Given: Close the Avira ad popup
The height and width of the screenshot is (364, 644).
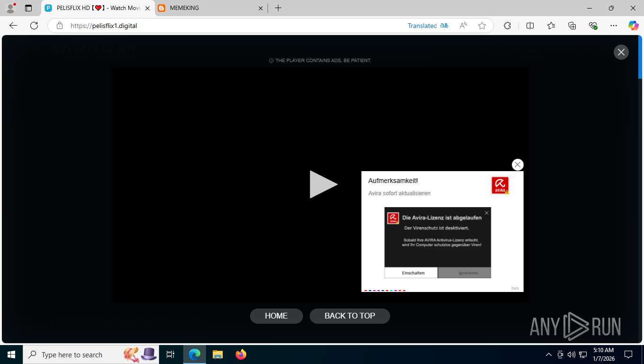Looking at the screenshot, I should click(518, 164).
